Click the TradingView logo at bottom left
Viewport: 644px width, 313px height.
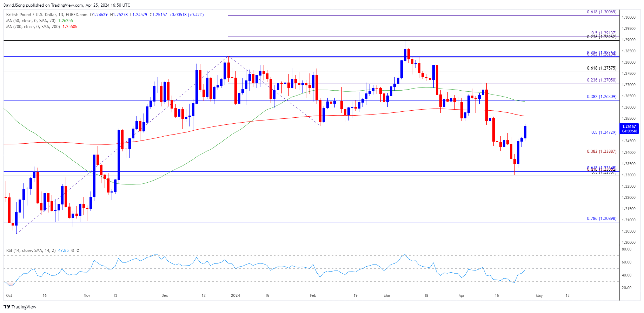(x=20, y=307)
